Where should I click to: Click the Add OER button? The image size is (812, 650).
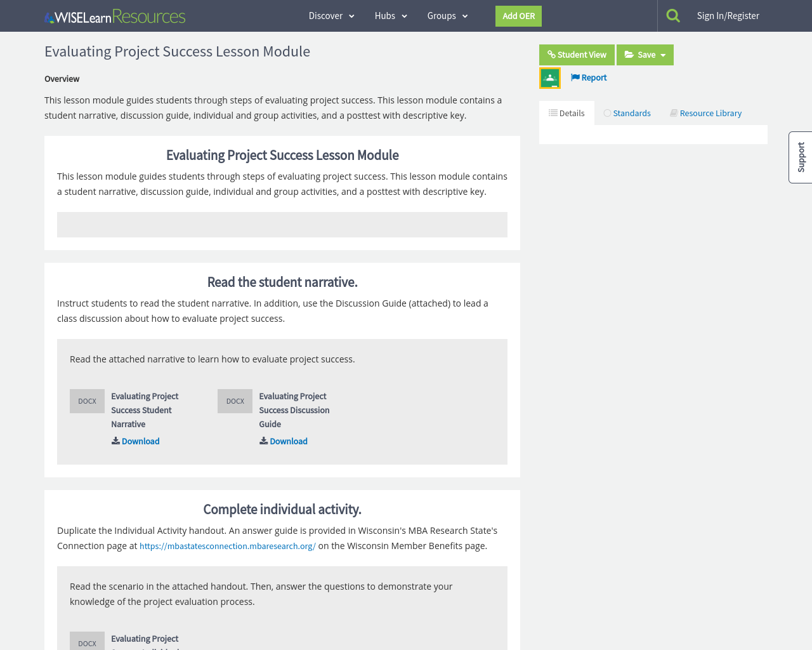pyautogui.click(x=518, y=15)
